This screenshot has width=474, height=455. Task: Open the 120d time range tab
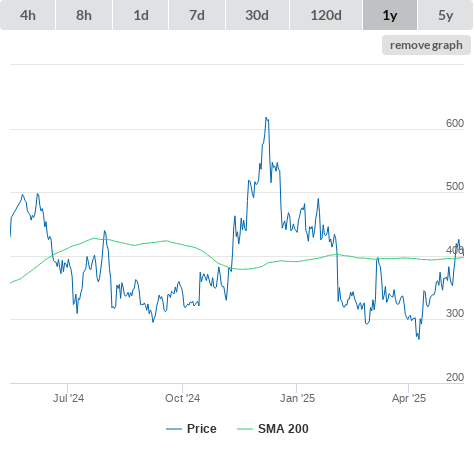pos(326,15)
